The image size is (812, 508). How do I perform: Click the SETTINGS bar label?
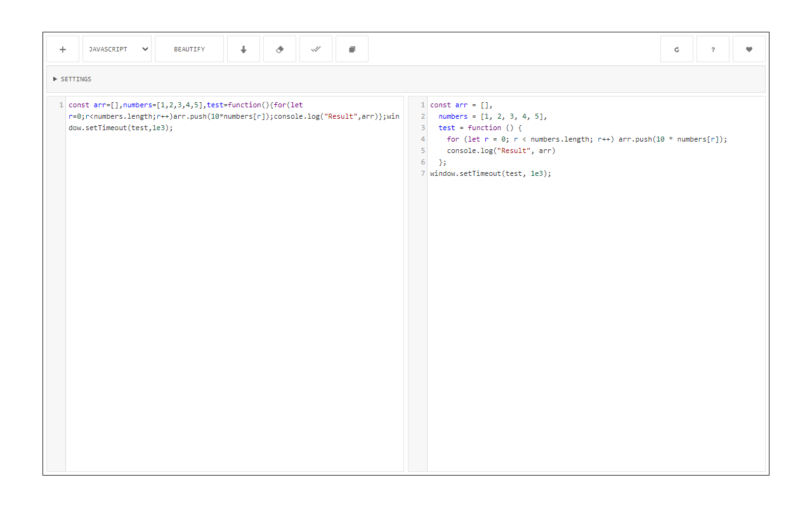[75, 79]
